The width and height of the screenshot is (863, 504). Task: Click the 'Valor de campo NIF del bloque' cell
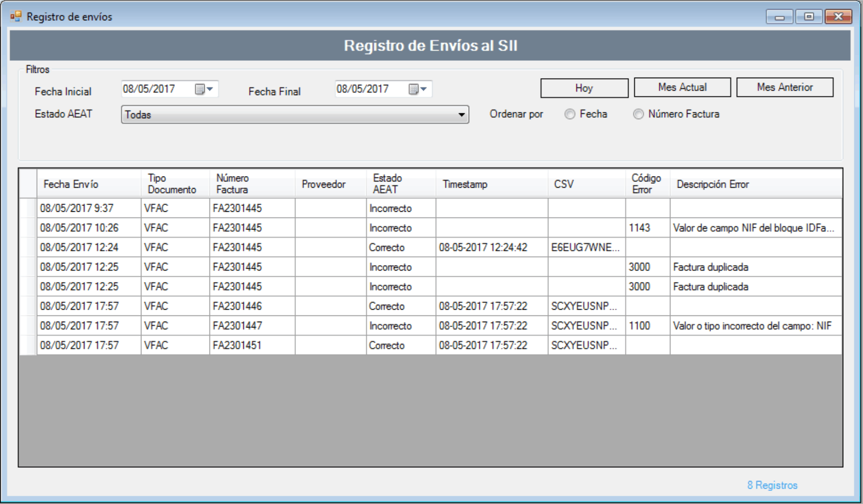pyautogui.click(x=756, y=228)
